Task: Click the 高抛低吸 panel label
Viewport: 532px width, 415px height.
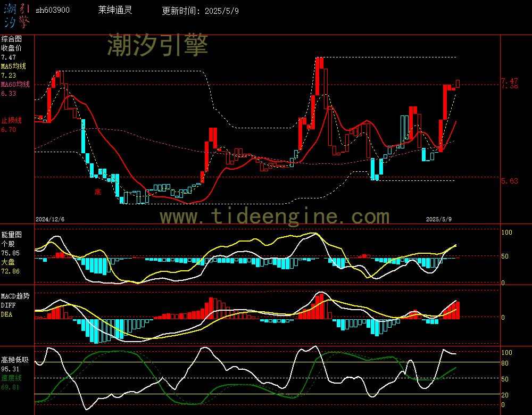Action: (14, 360)
